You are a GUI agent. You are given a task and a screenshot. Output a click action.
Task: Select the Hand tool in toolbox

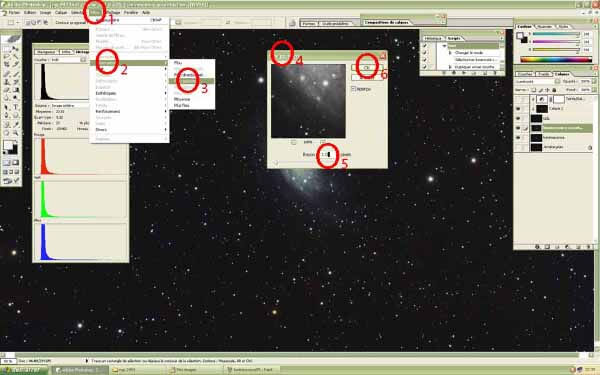7,133
